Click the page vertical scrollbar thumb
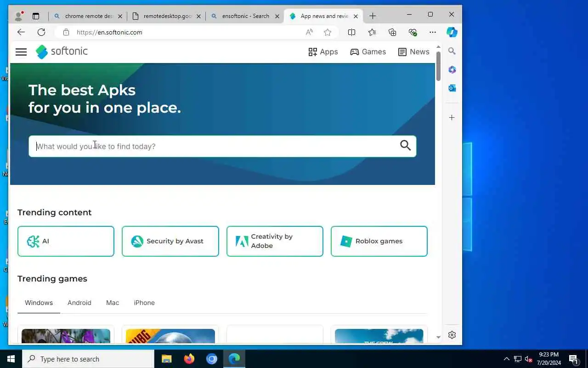This screenshot has width=588, height=368. click(x=438, y=66)
